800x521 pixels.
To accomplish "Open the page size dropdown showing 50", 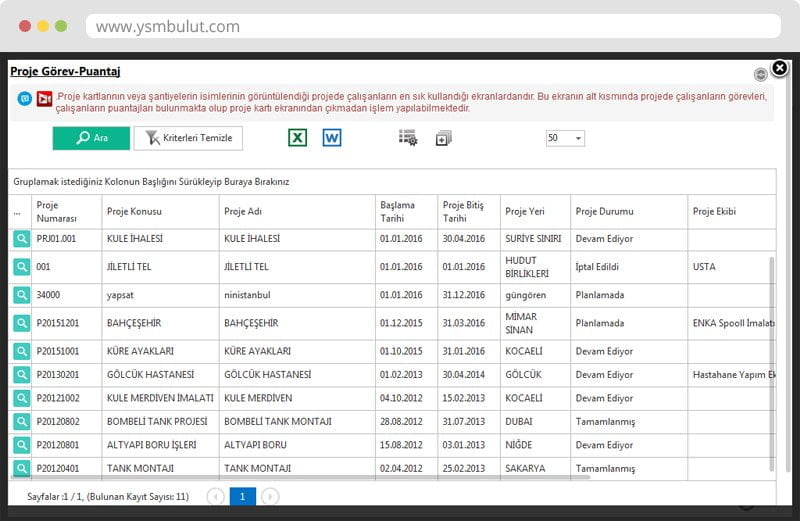I will (x=565, y=138).
